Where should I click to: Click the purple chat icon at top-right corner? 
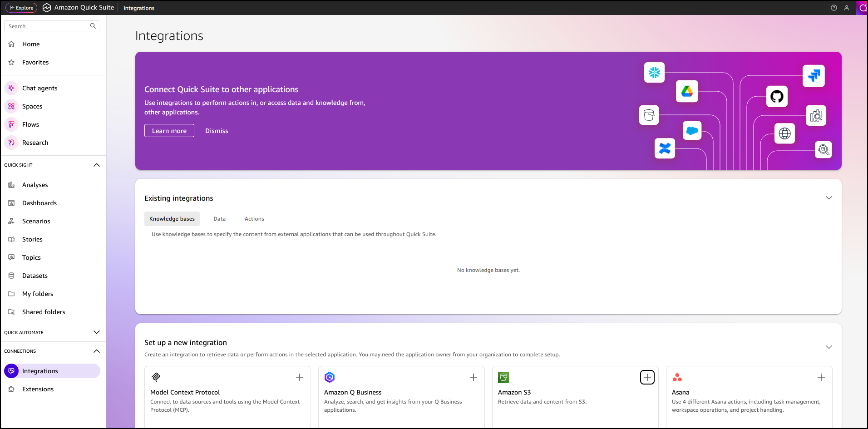coord(862,8)
